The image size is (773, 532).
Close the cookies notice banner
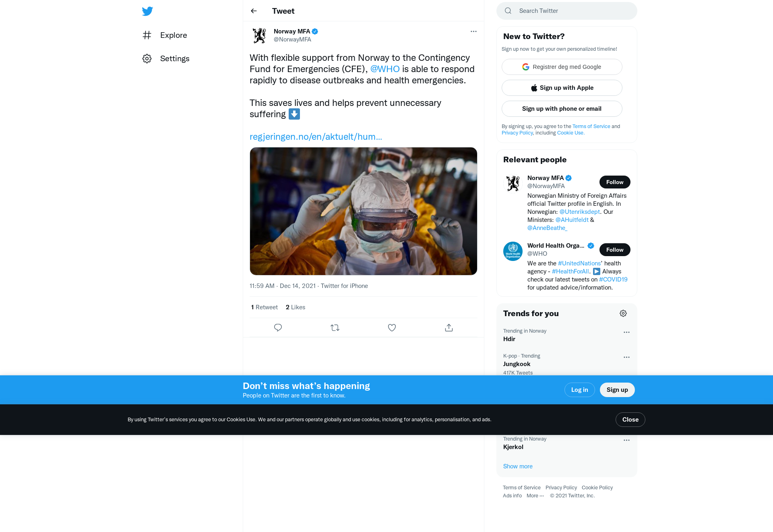(630, 420)
